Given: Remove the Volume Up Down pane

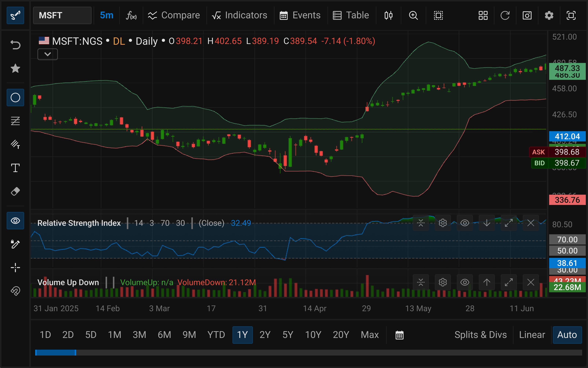Looking at the screenshot, I should (531, 282).
